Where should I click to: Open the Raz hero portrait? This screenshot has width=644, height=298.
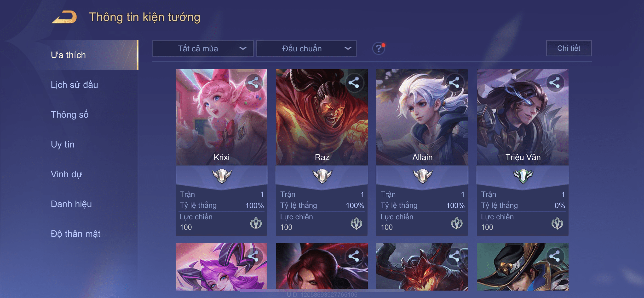click(x=322, y=117)
